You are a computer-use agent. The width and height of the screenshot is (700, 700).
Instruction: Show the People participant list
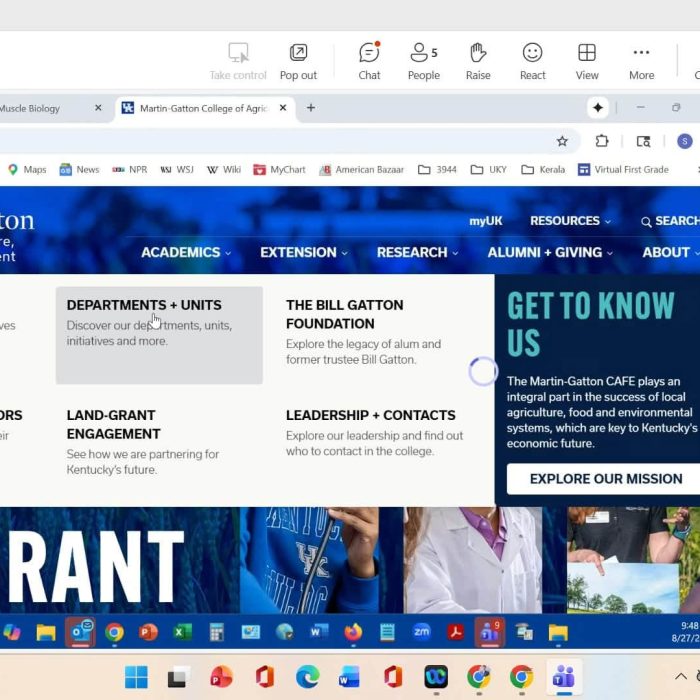coord(424,62)
